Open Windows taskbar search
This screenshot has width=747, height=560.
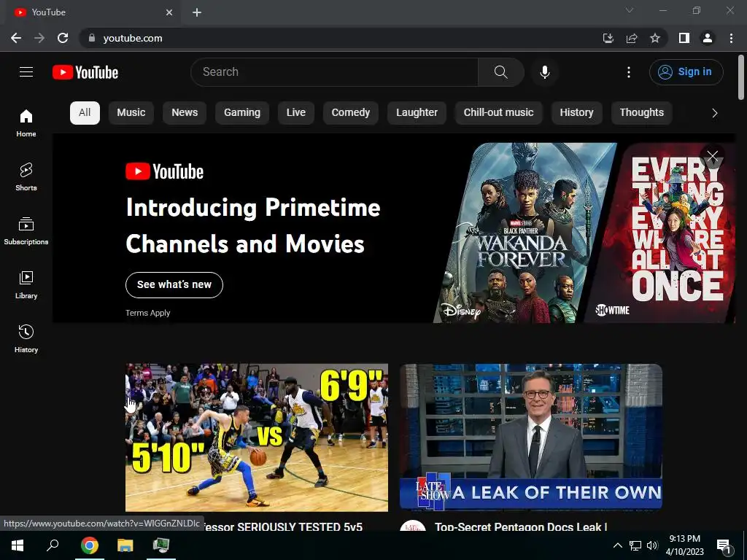53,545
